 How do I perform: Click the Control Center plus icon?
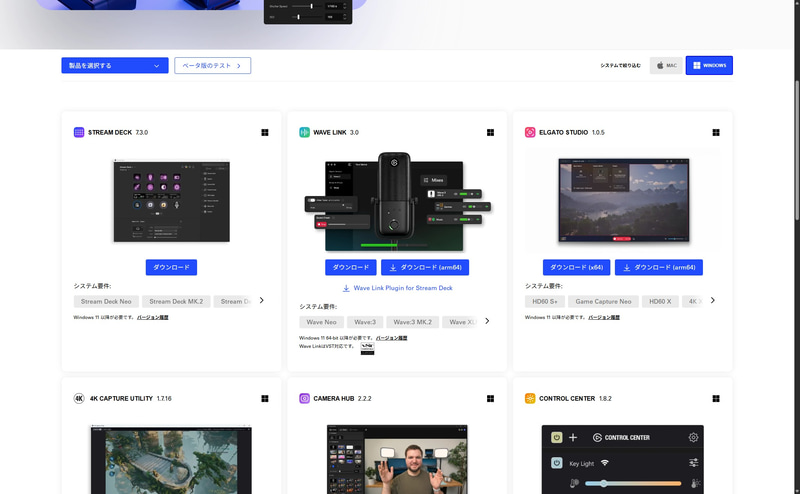[x=573, y=437]
